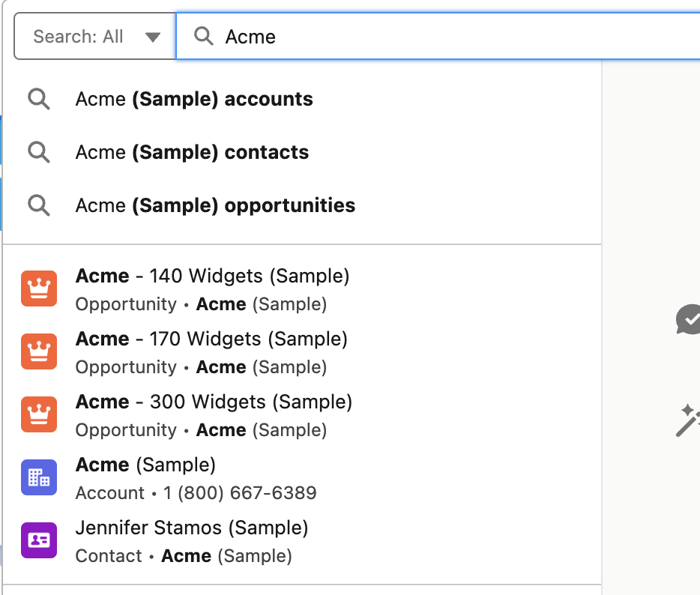
Task: Click magnifier icon beside opportunities suggestion
Action: [39, 205]
